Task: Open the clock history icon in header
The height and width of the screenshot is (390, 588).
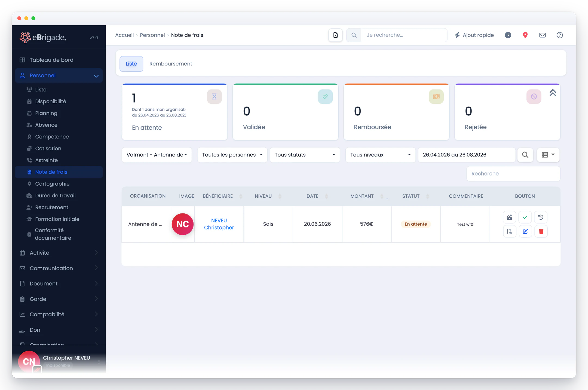Action: click(x=508, y=35)
